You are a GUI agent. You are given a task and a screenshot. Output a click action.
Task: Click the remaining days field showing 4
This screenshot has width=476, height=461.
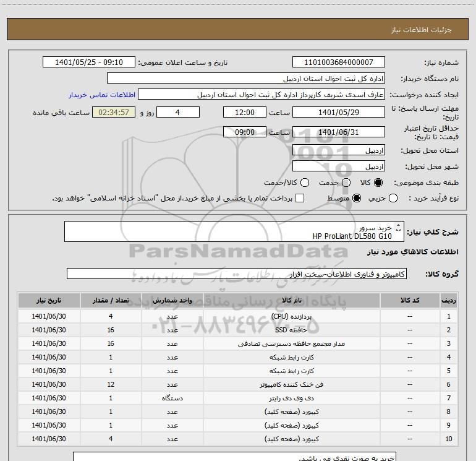tap(178, 112)
